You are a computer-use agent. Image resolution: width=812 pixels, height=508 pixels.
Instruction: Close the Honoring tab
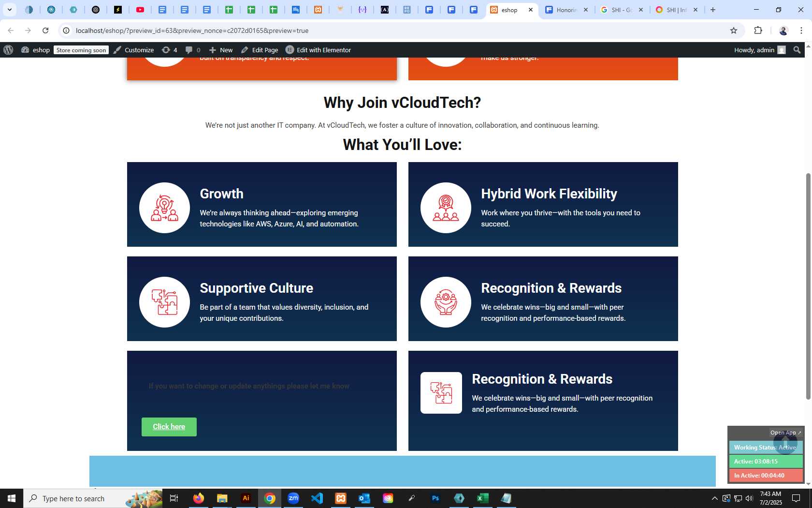click(586, 10)
